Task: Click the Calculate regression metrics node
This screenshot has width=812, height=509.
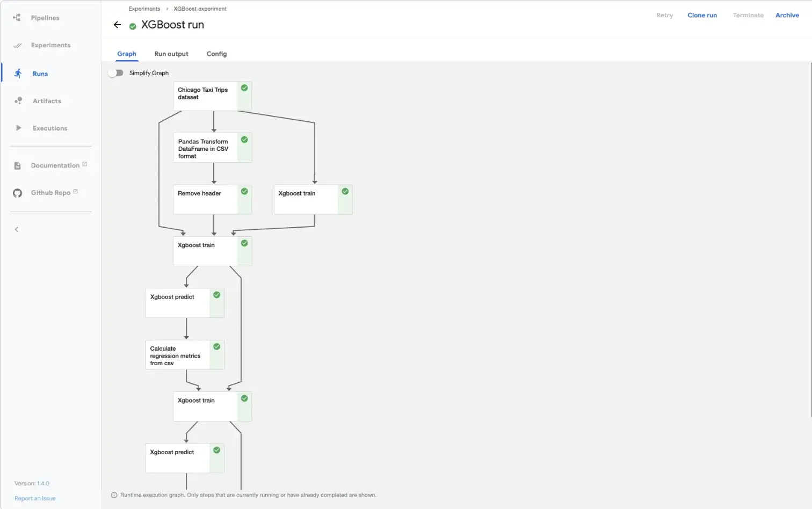Action: [178, 355]
